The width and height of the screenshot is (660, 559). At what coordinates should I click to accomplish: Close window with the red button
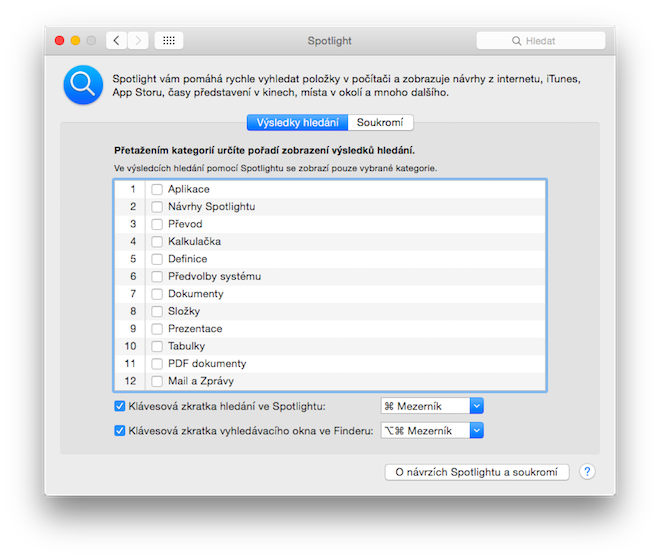[x=59, y=40]
